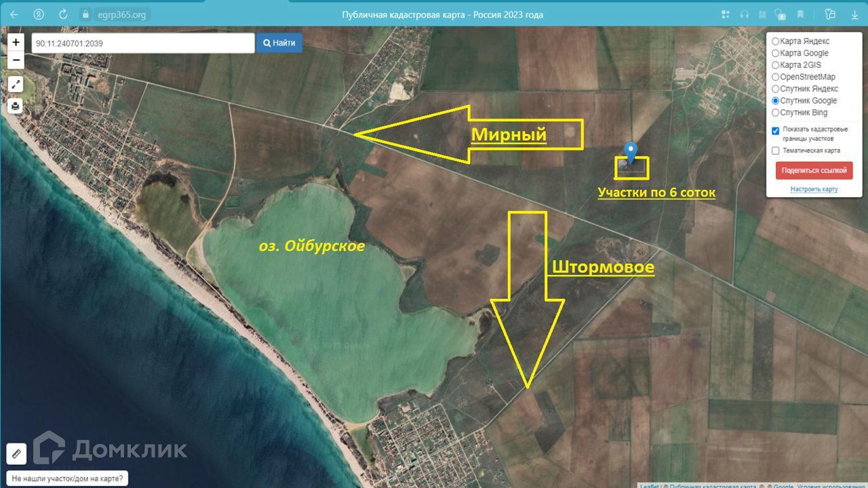
Task: Open the Настроить карту link
Action: point(814,190)
